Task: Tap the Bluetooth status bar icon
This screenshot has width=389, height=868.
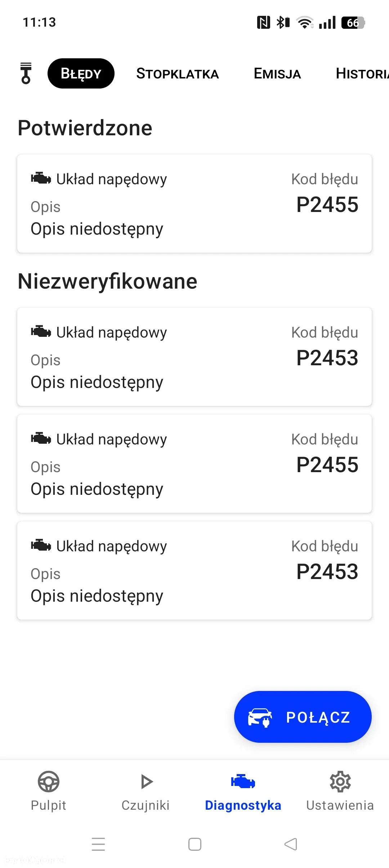Action: [283, 22]
